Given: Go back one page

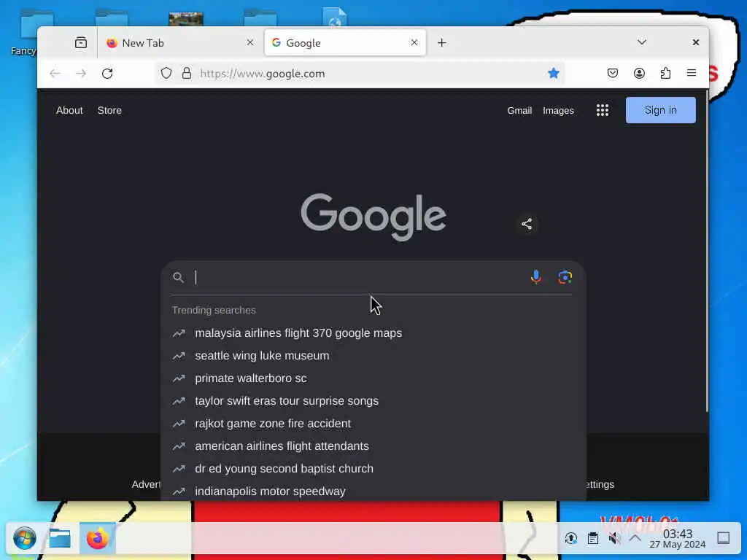Looking at the screenshot, I should pos(55,74).
